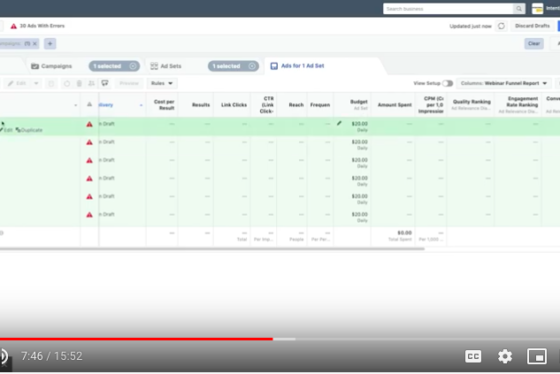Click the error triangle in the highlighted row
This screenshot has width=560, height=374.
(89, 124)
